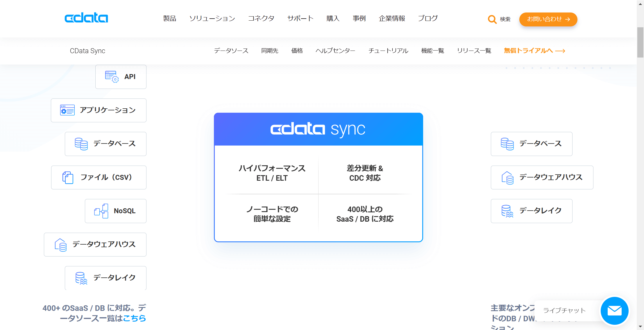Viewport: 644px width, 330px height.
Task: Click the ファイル (CSV) documents icon
Action: [x=68, y=177]
